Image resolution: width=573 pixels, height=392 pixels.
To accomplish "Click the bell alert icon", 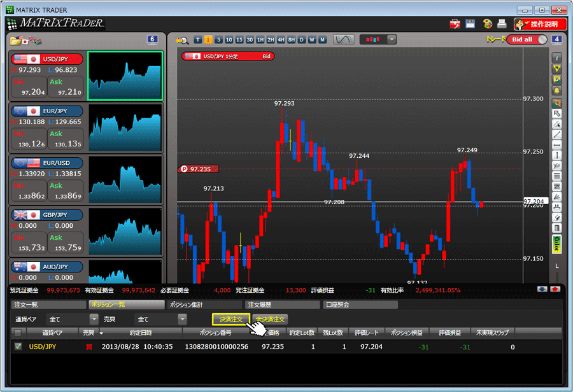I will click(x=556, y=90).
